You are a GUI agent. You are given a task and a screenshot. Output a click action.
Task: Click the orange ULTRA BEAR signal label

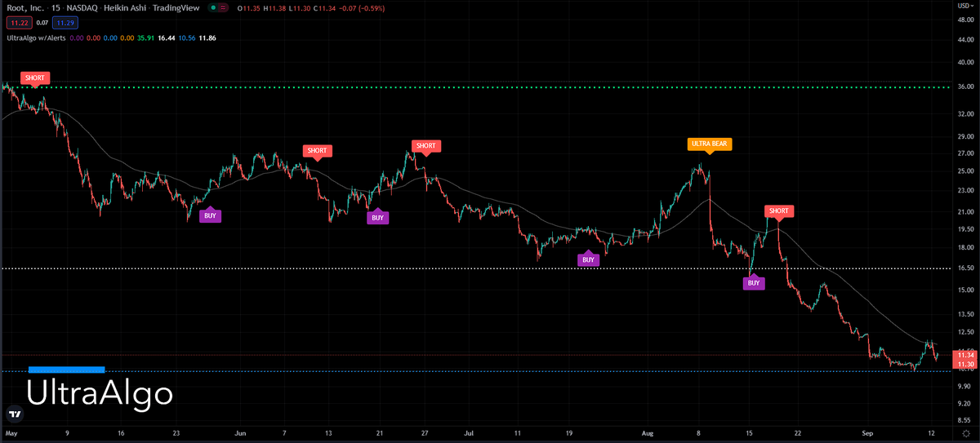[x=708, y=144]
